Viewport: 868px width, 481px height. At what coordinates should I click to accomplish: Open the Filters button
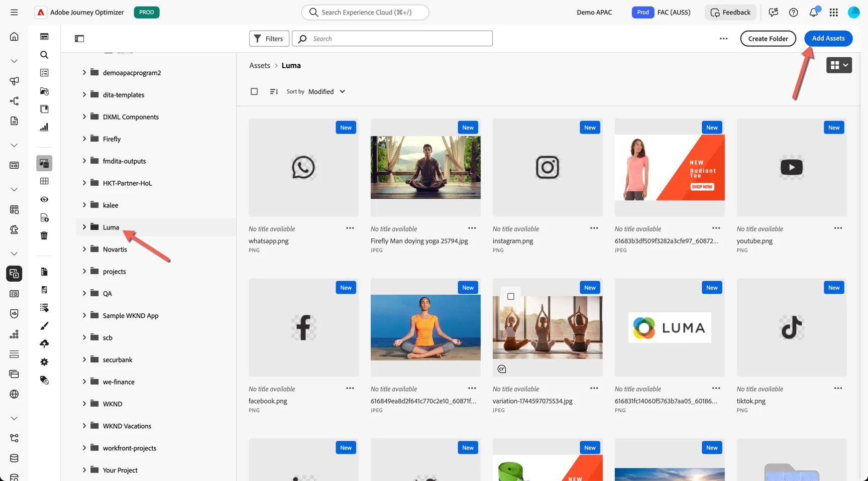269,39
